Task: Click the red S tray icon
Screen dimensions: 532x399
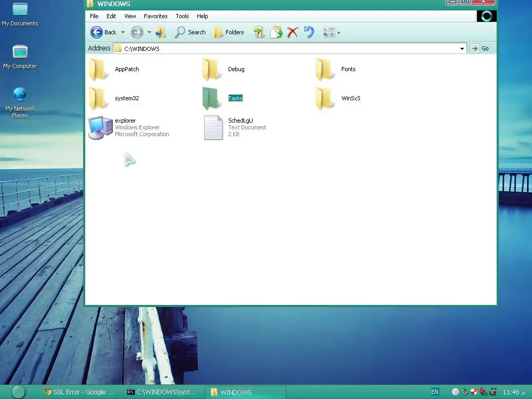Action: 484,392
